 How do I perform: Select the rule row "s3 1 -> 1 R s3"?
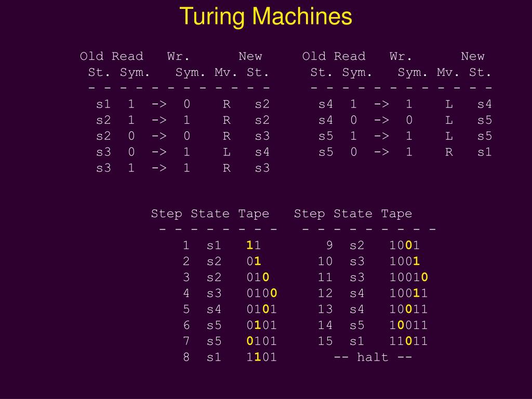[x=183, y=168]
